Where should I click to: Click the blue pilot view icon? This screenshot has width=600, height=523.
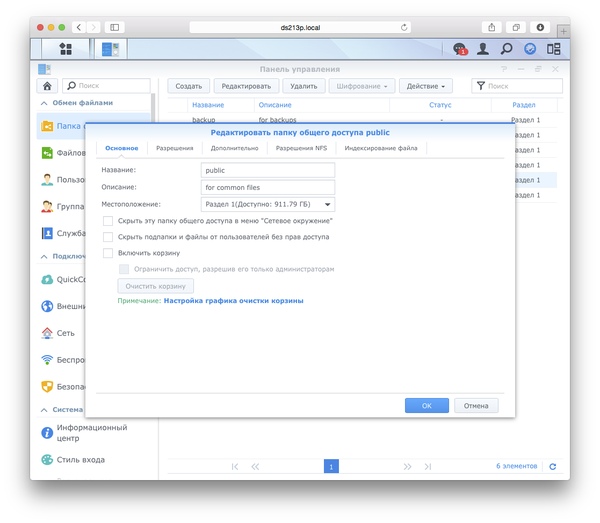coord(530,49)
